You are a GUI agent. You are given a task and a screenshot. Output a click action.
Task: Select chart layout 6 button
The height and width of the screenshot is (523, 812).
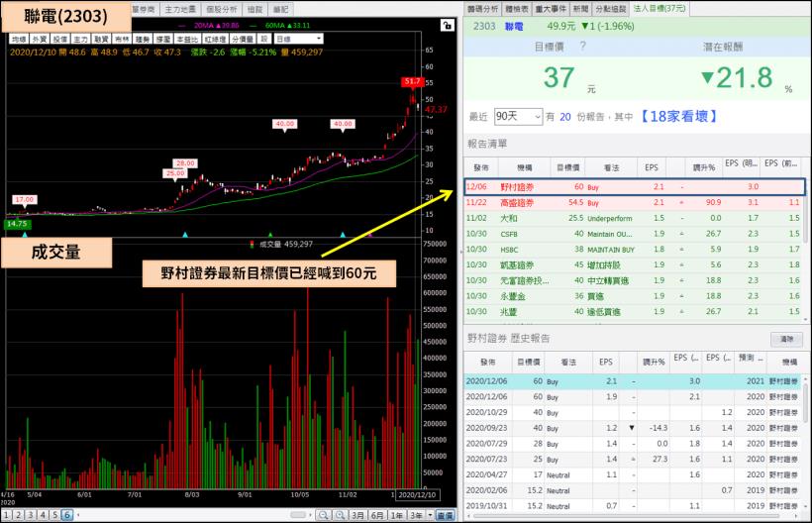coord(66,515)
